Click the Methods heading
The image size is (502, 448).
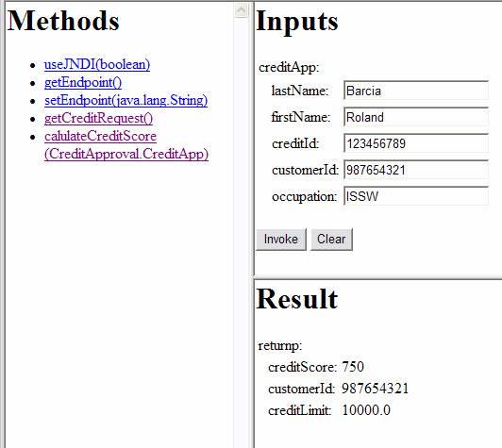63,21
